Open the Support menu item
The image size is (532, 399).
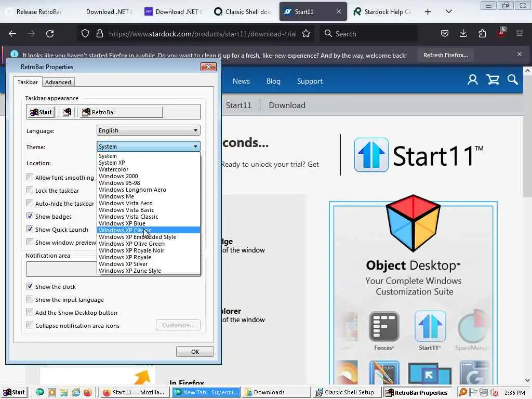tap(310, 81)
